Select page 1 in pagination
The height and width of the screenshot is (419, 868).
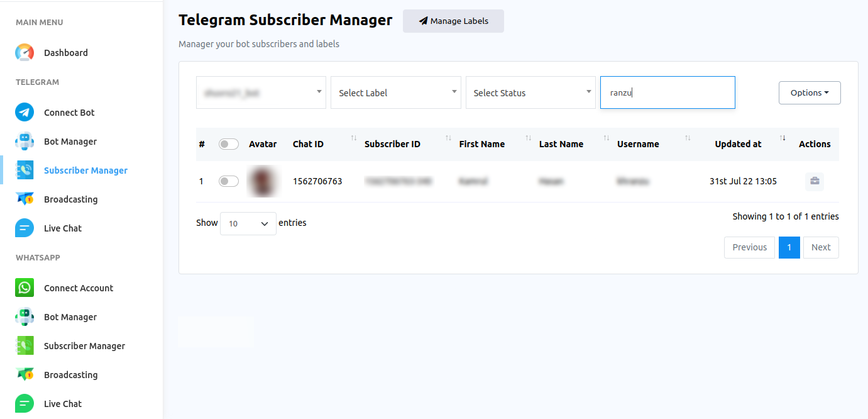(x=789, y=247)
